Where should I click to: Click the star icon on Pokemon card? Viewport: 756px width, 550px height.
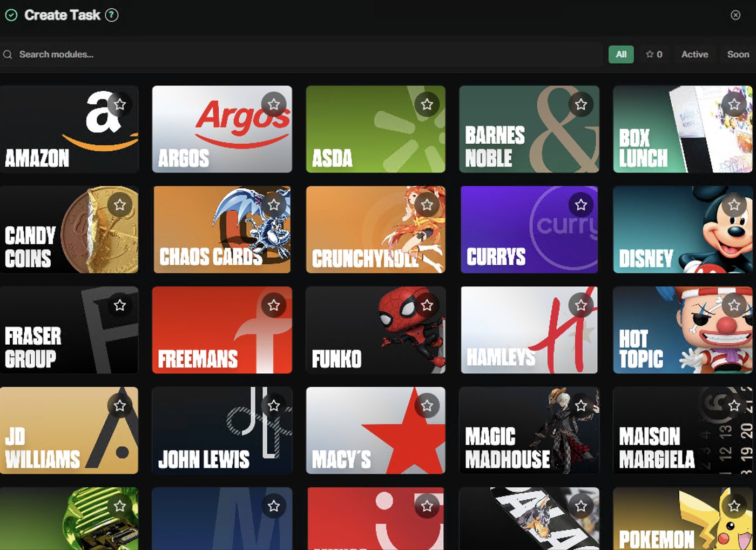click(x=734, y=506)
